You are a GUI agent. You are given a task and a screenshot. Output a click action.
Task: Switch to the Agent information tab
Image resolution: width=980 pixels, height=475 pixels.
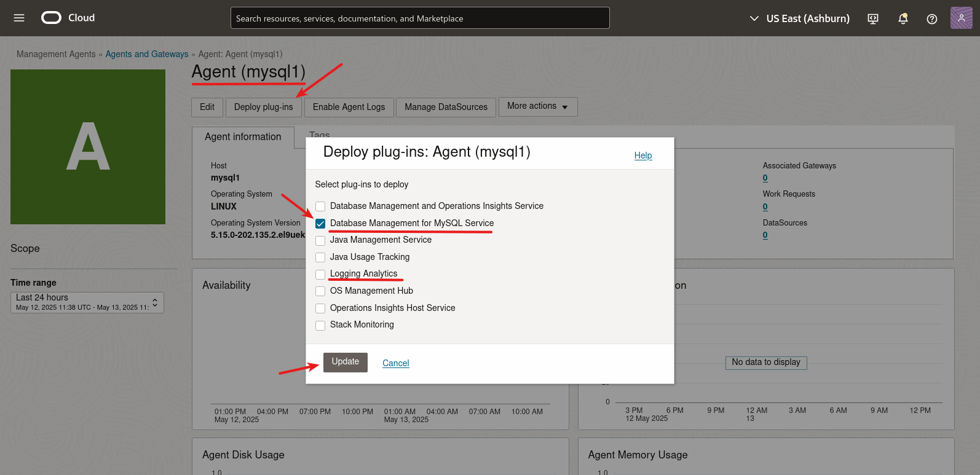point(243,137)
